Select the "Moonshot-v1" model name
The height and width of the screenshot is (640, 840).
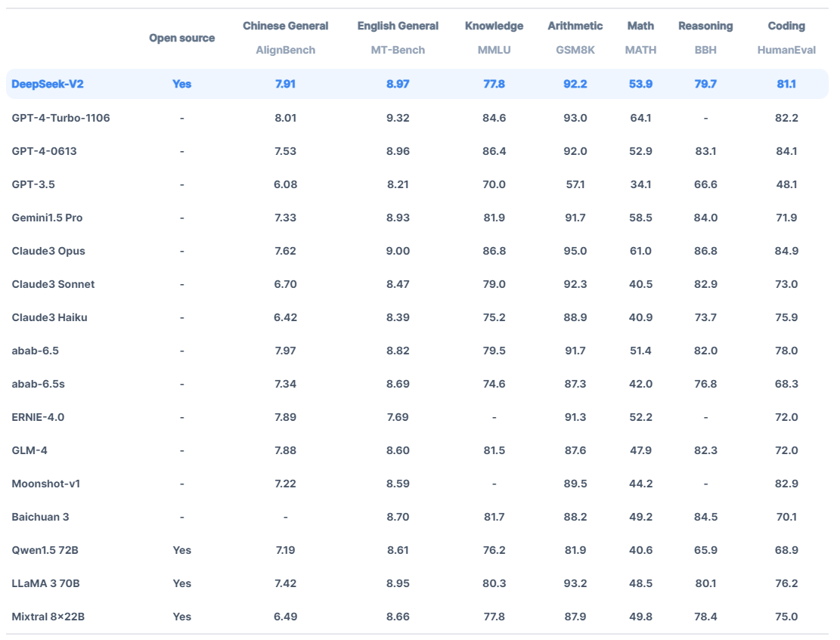(x=46, y=483)
